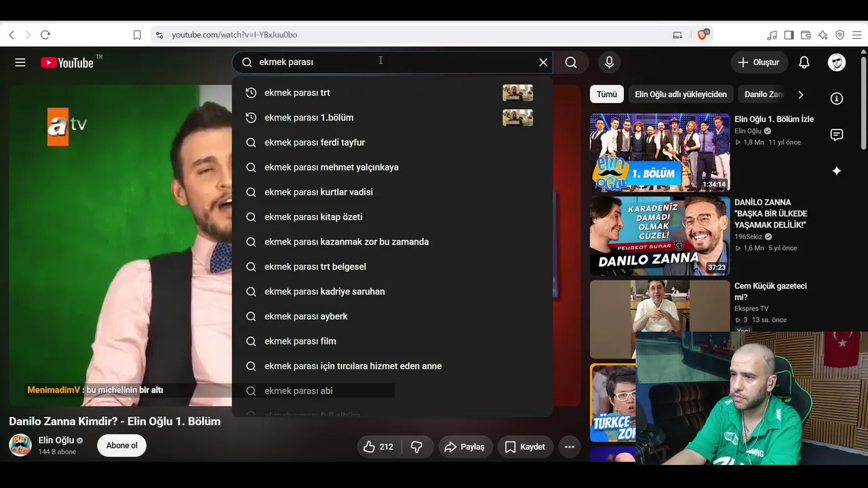
Task: Pick "ekmek parası kazanmak zor bu zamanda"
Action: pyautogui.click(x=392, y=242)
